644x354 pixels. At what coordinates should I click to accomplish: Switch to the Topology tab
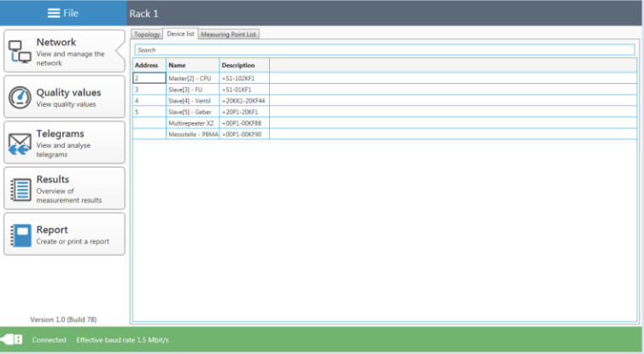point(147,34)
